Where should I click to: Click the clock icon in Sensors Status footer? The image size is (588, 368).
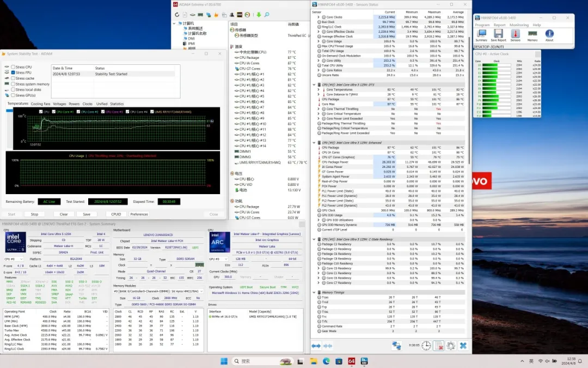426,346
